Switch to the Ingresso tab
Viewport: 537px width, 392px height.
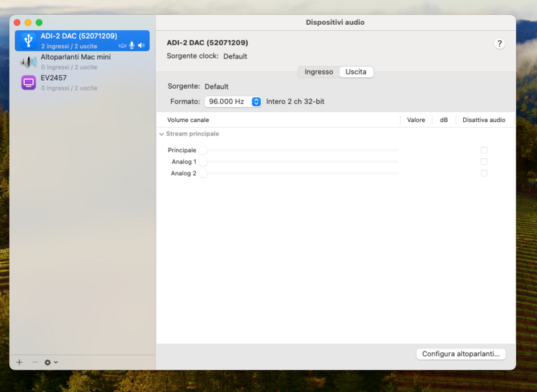[x=318, y=72]
